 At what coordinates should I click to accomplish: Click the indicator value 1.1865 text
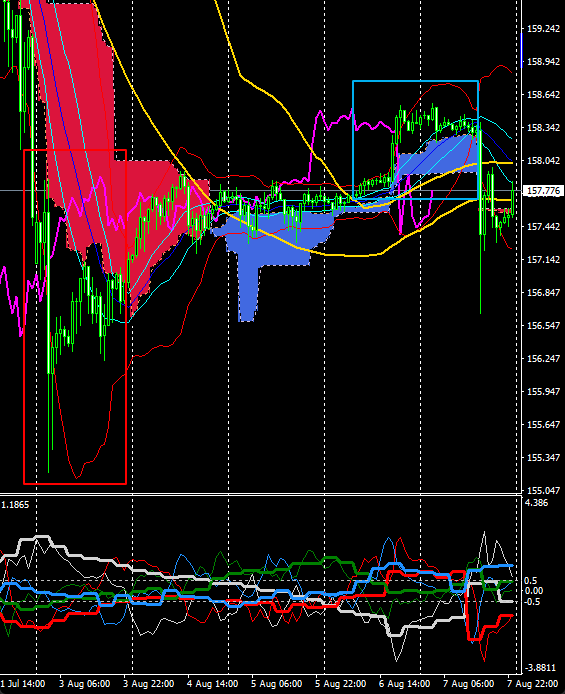15,505
